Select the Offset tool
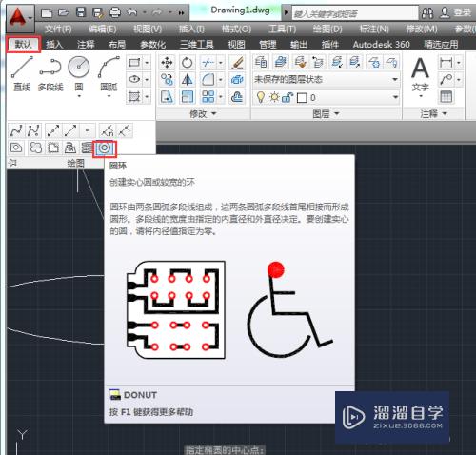This screenshot has width=476, height=455. pos(237,96)
